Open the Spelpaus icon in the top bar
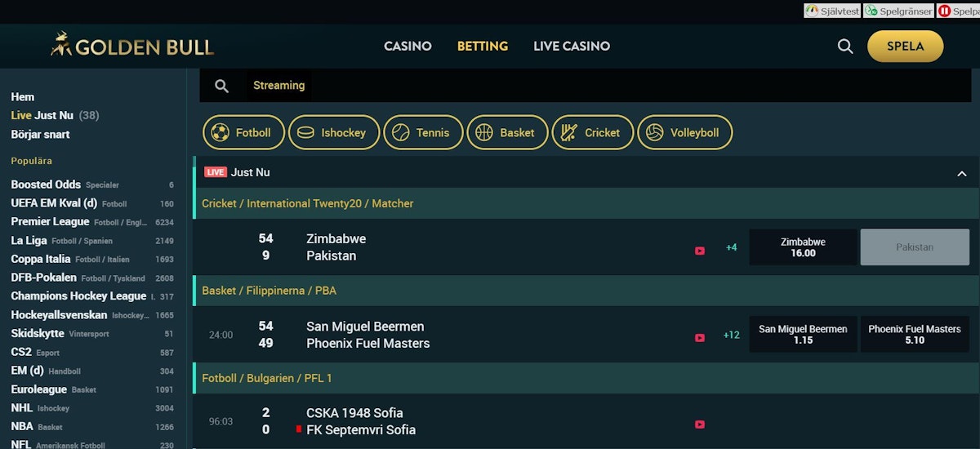The image size is (980, 449). [957, 11]
